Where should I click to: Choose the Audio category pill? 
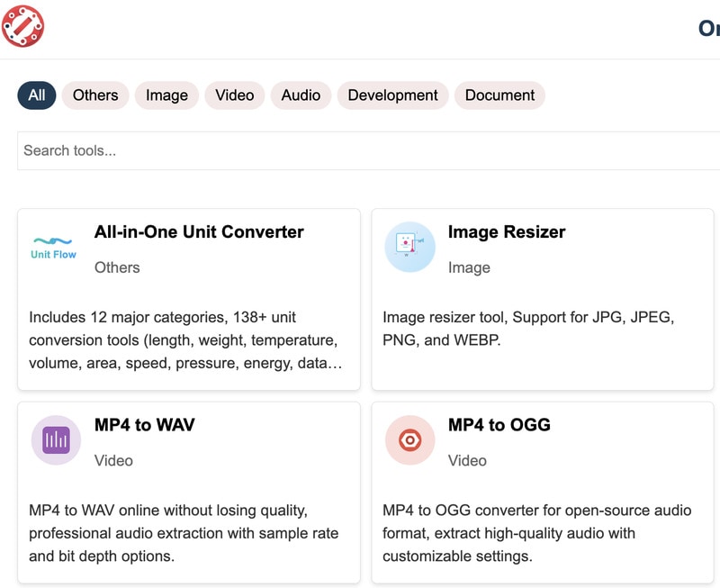tap(301, 95)
